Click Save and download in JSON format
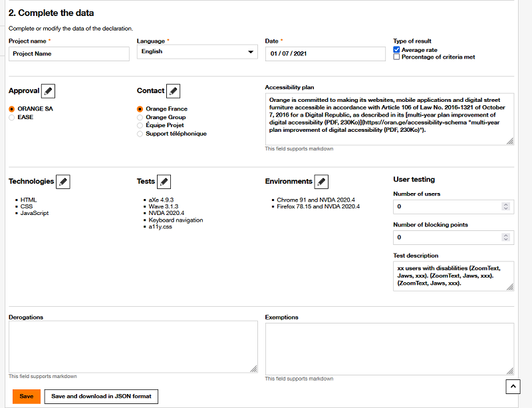Screen dimensions: 532x408 pos(102,397)
